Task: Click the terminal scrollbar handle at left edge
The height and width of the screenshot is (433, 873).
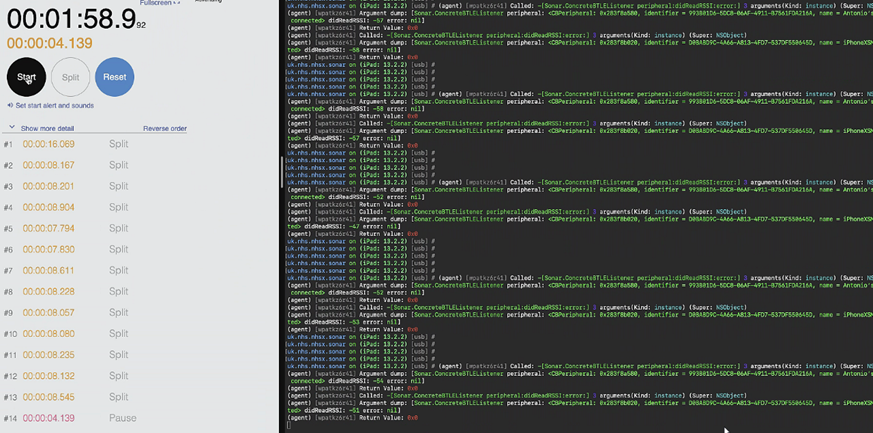Action: pyautogui.click(x=282, y=171)
